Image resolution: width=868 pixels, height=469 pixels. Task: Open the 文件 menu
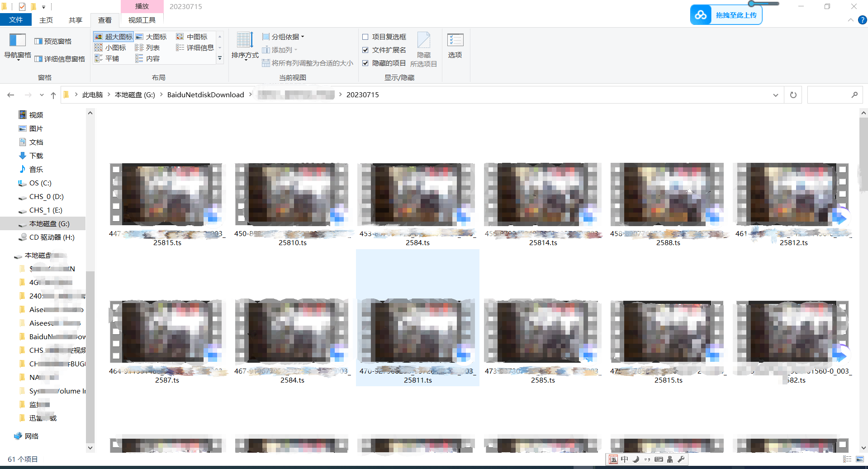pos(16,20)
